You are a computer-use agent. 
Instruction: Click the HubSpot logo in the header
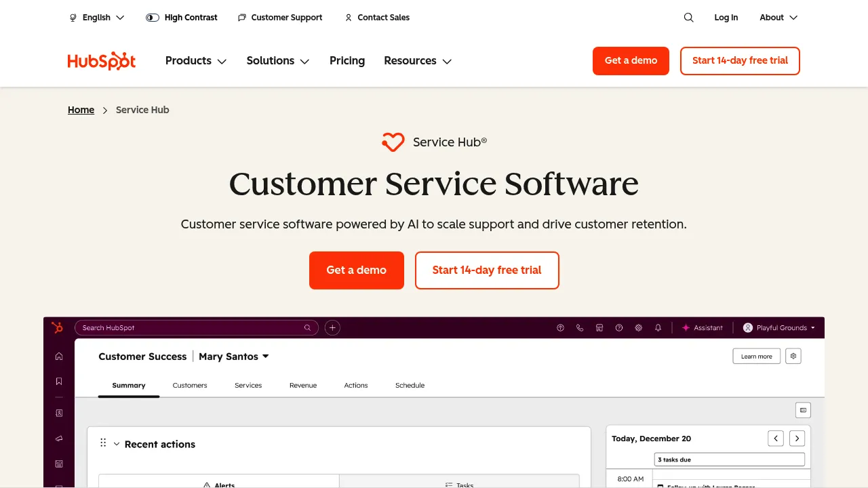(102, 61)
